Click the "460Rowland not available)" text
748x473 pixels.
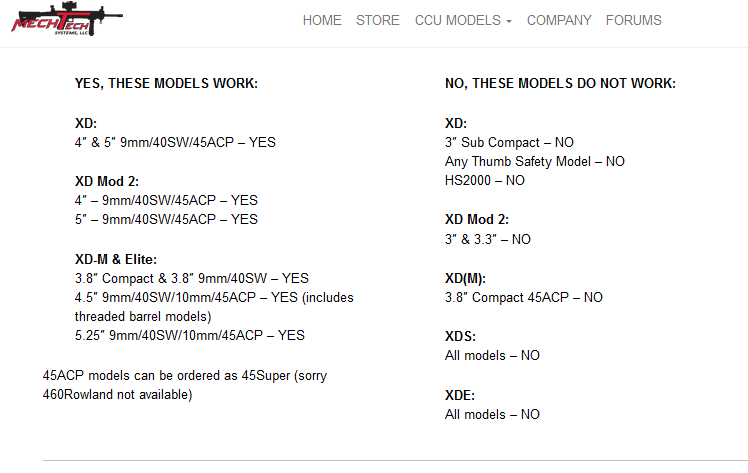tap(117, 395)
